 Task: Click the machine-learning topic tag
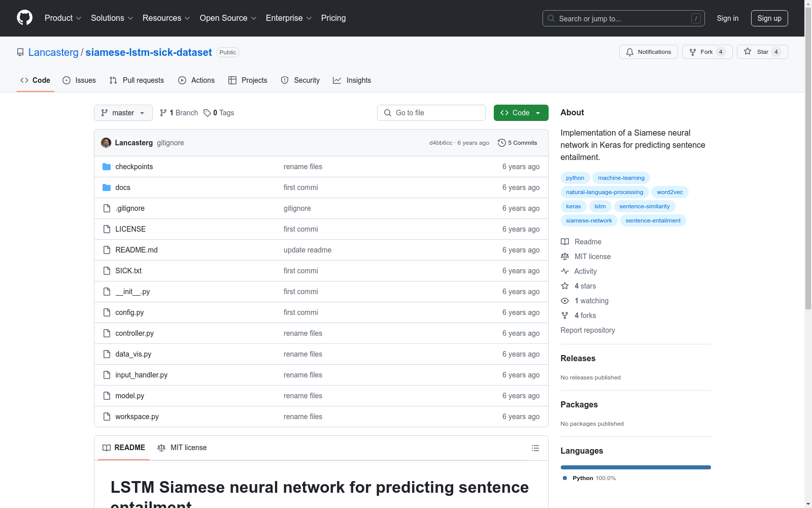[621, 178]
